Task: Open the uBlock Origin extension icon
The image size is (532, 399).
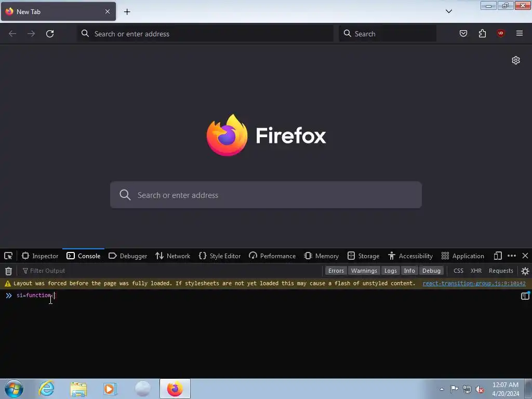Action: click(x=500, y=33)
